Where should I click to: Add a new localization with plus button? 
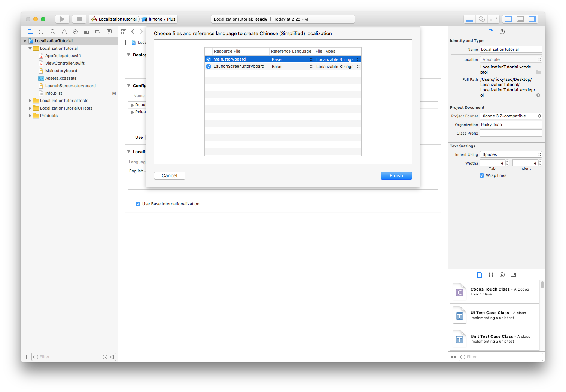tap(133, 193)
